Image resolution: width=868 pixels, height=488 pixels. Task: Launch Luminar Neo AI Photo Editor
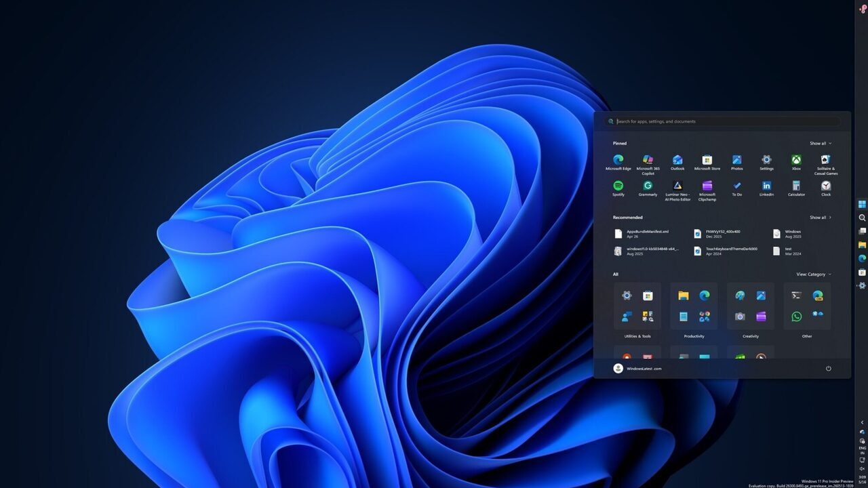tap(677, 190)
